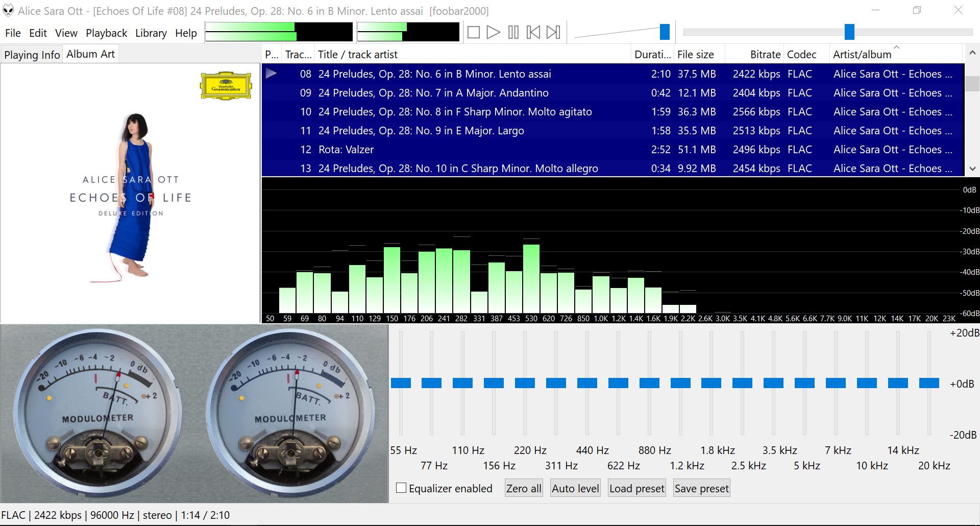Click the Playing status column header
980x526 pixels.
(272, 54)
